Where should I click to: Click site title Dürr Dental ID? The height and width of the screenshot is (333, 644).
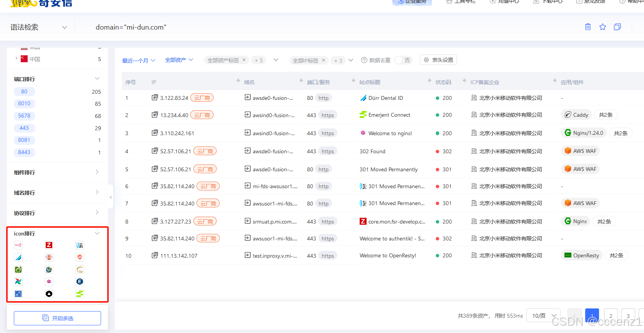(x=385, y=98)
